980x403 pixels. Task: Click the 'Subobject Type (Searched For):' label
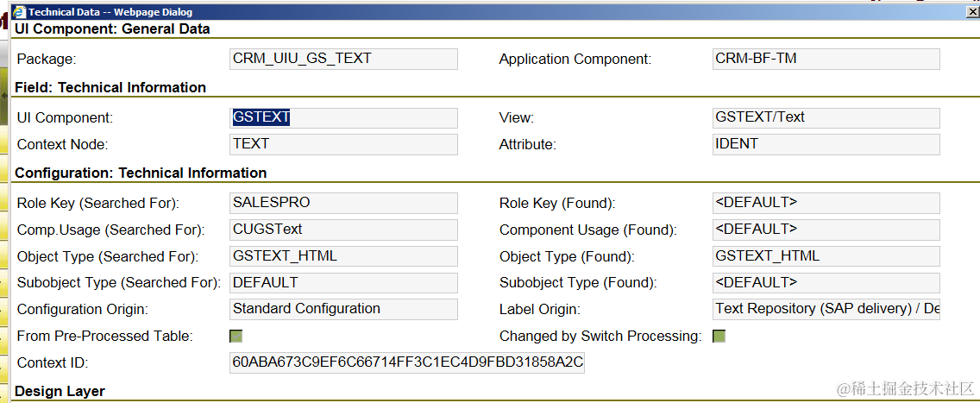tap(119, 283)
